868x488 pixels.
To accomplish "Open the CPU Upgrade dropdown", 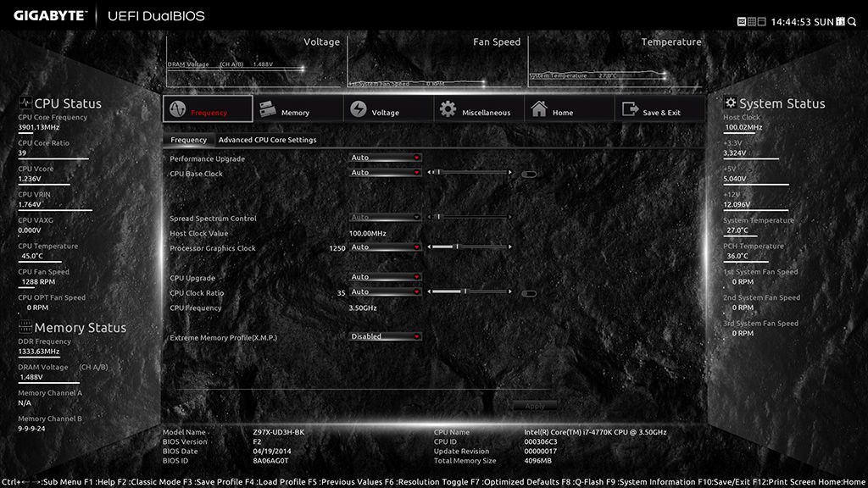I will pos(386,277).
